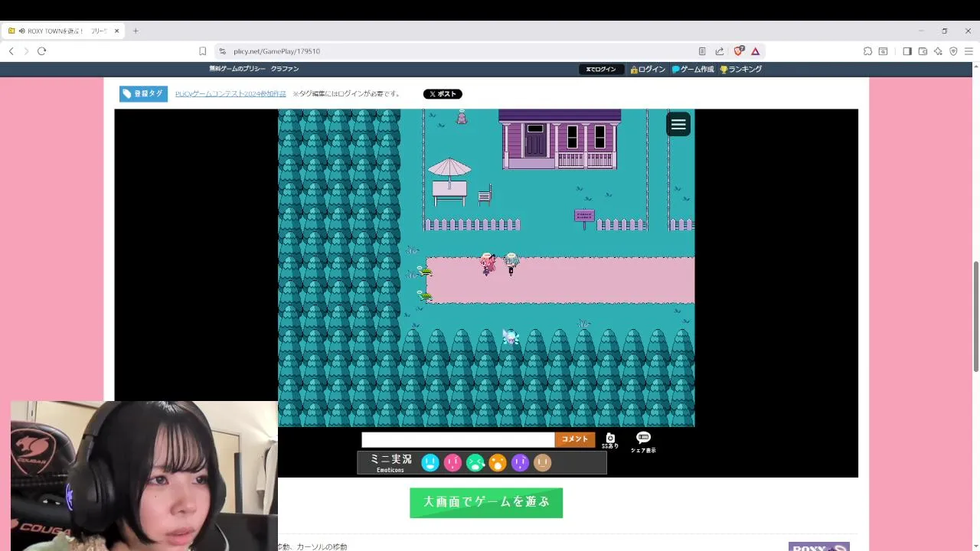Open the Leo AI sparkle icon
This screenshot has height=551, width=980.
coord(938,51)
